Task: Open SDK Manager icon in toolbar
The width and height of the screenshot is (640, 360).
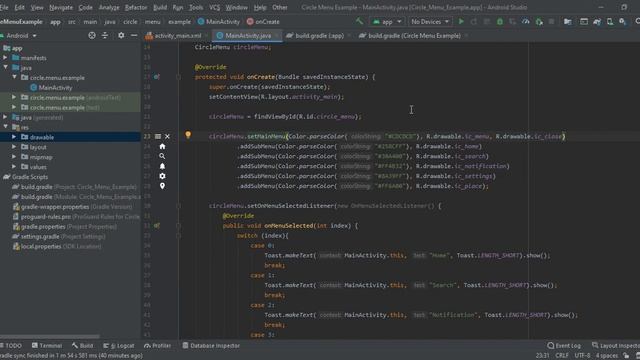Action: (622, 22)
